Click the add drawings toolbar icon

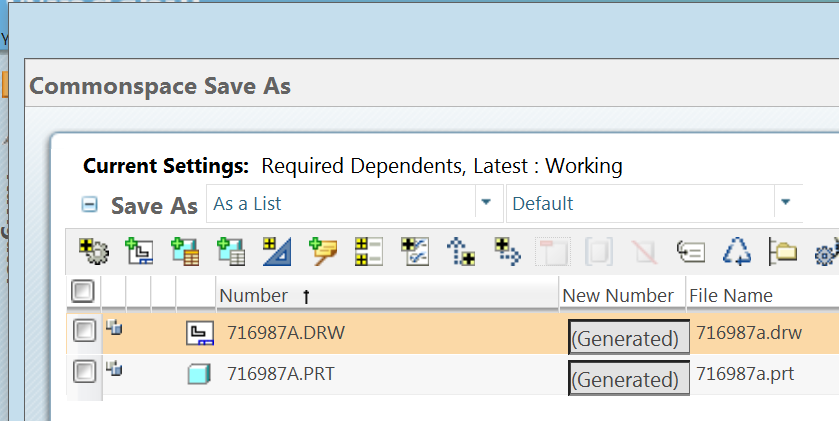pyautogui.click(x=139, y=251)
